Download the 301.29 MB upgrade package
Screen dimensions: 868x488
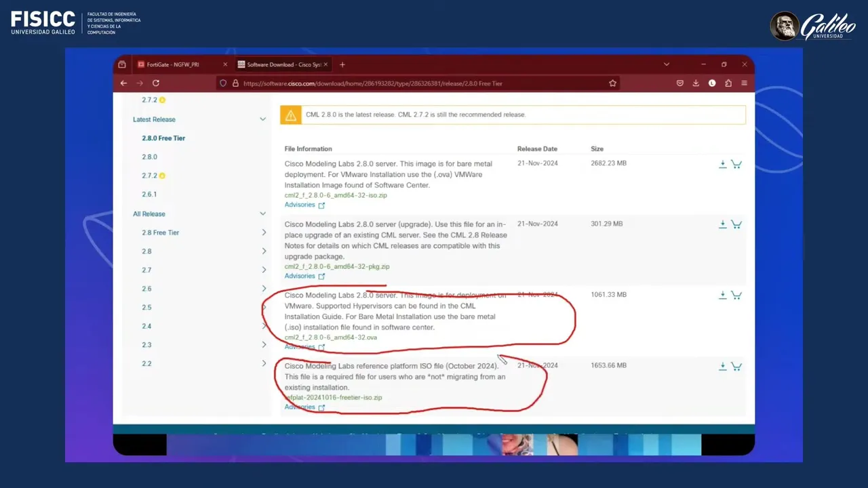click(x=723, y=224)
